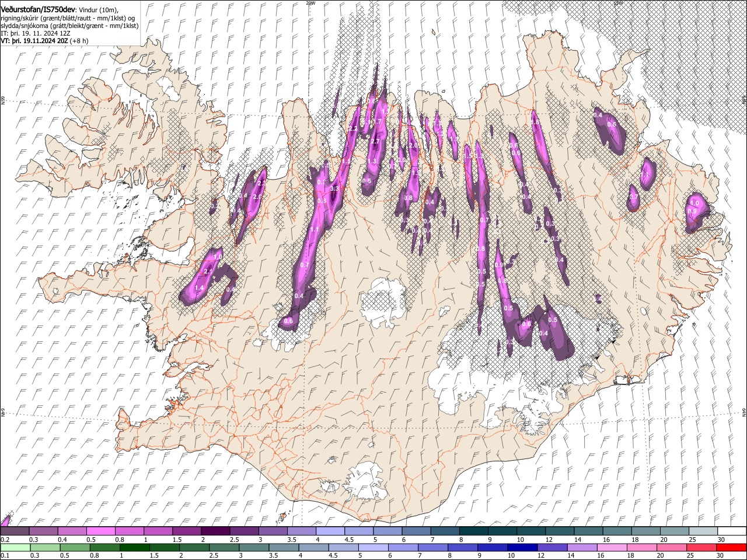Click the bright pink swatch above snow label 0.5
This screenshot has width=747, height=560.
coord(100,531)
